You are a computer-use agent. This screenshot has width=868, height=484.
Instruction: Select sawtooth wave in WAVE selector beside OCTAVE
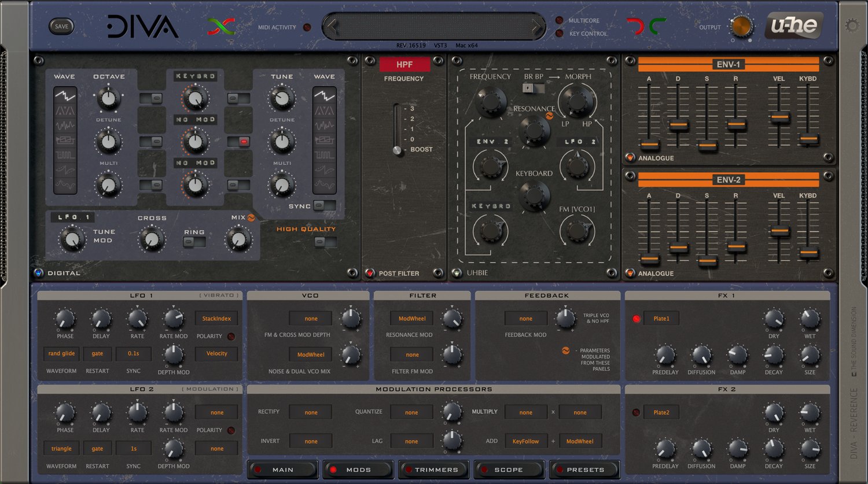pyautogui.click(x=65, y=95)
